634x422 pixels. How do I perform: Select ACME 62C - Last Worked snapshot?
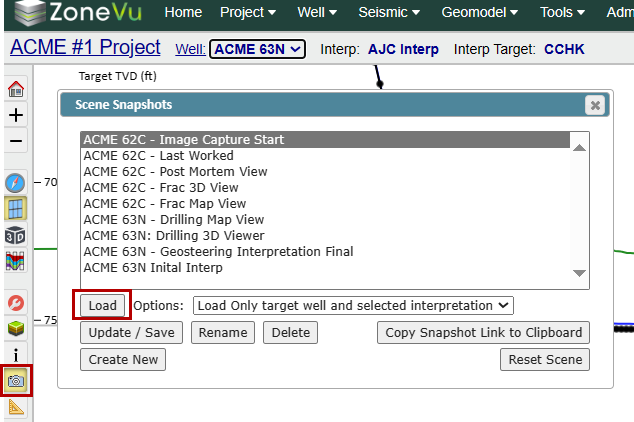click(325, 156)
